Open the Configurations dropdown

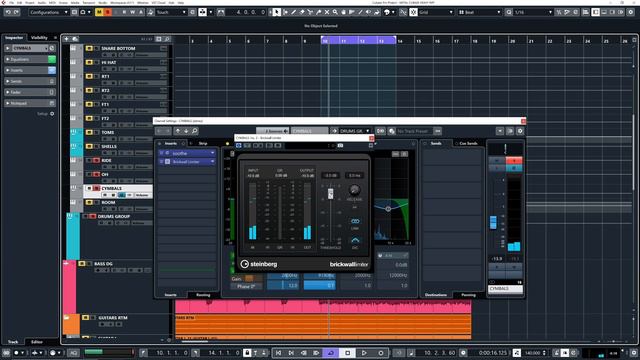click(49, 12)
